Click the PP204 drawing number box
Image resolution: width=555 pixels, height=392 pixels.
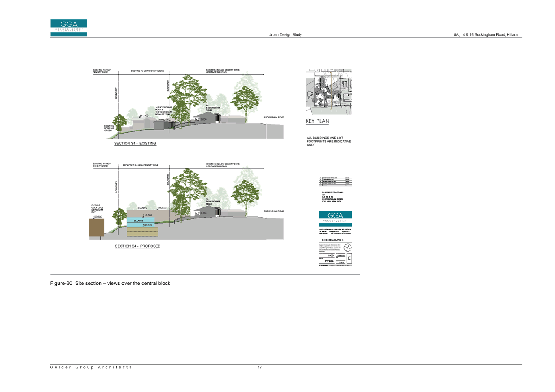pos(329,262)
